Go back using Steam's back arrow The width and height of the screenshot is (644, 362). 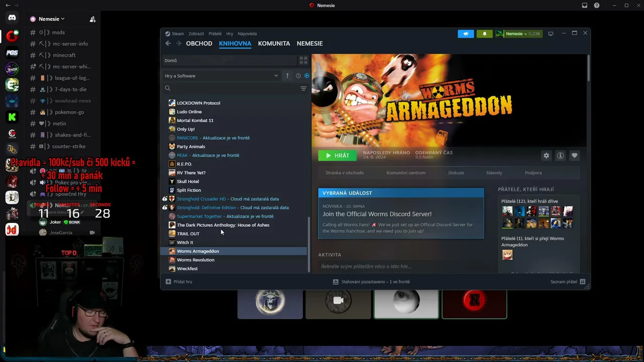(168, 43)
